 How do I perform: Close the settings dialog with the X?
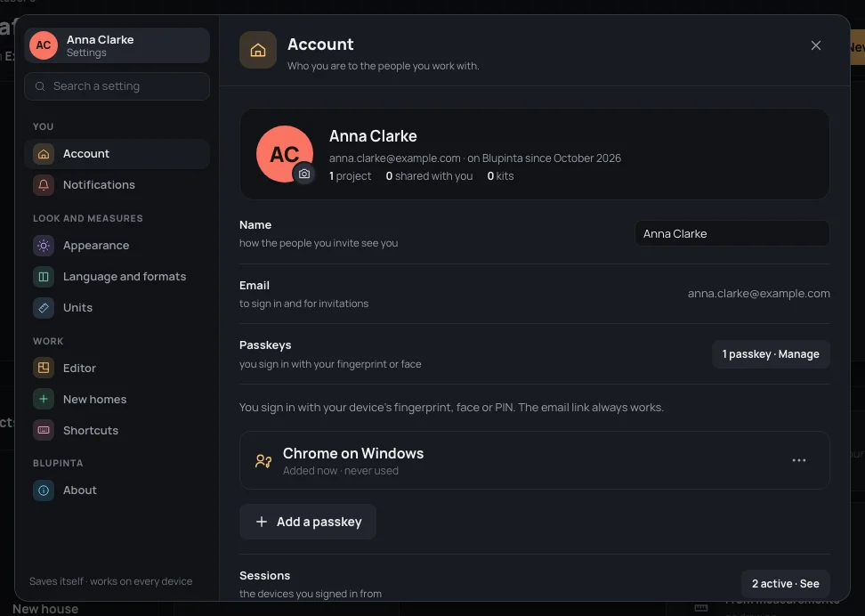[x=816, y=45]
